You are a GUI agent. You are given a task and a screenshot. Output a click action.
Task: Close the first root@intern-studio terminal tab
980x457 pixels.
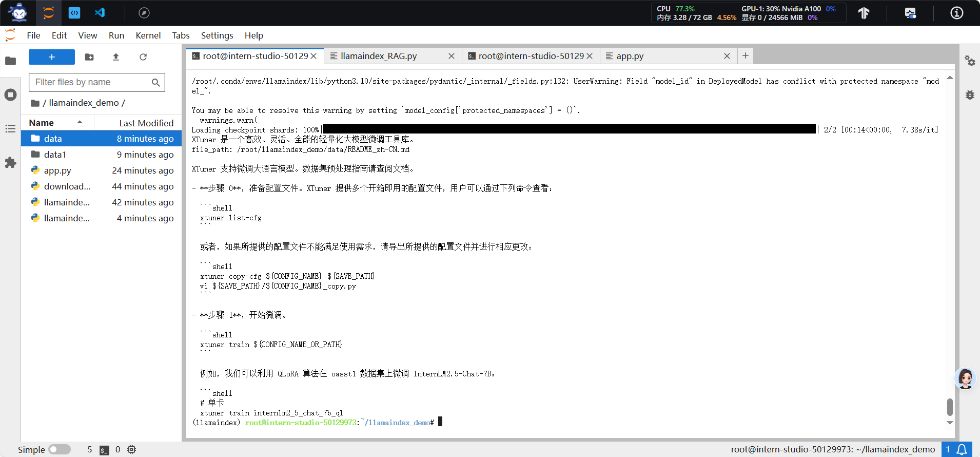coord(313,56)
